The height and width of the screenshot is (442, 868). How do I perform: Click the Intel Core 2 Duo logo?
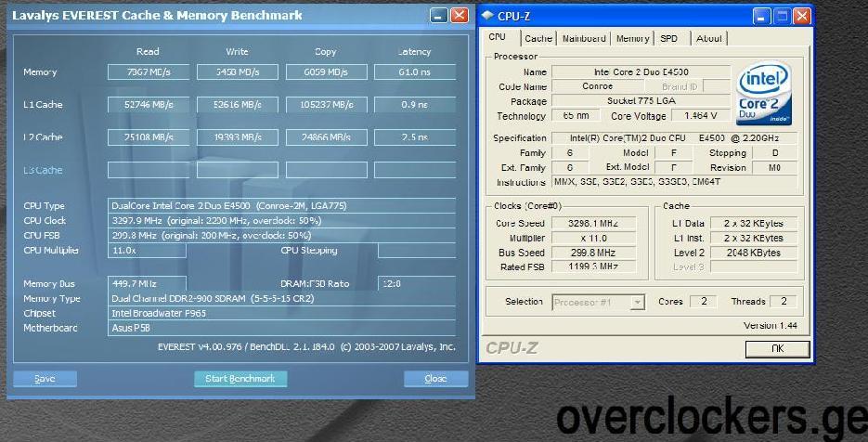(x=763, y=94)
